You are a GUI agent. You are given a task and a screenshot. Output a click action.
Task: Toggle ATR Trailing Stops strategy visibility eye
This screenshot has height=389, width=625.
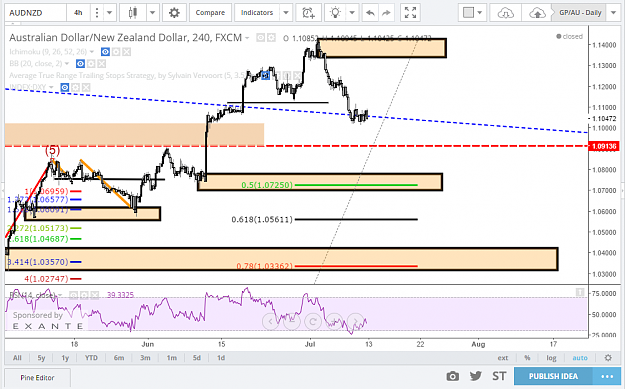coord(266,75)
